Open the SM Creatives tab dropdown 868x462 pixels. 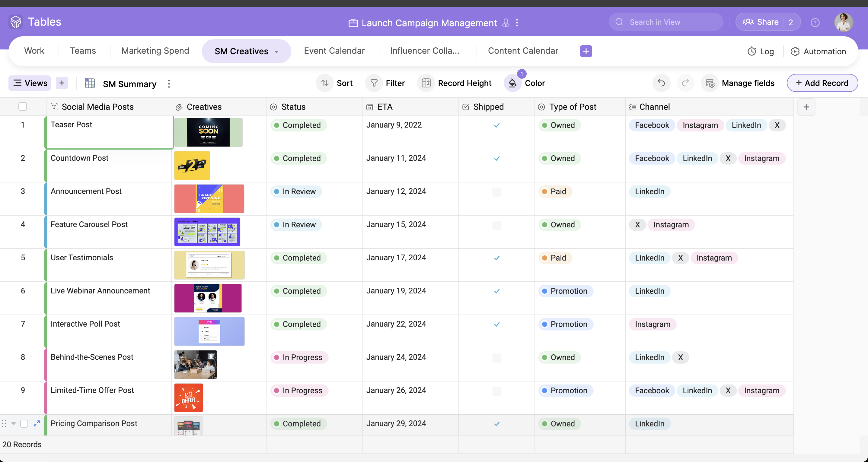pos(276,51)
